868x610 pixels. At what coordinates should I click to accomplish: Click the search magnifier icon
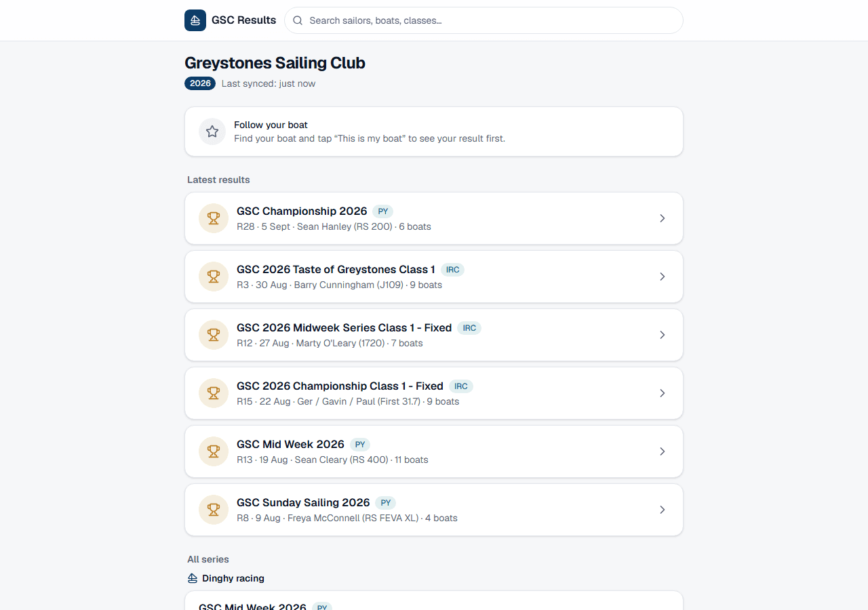[298, 20]
